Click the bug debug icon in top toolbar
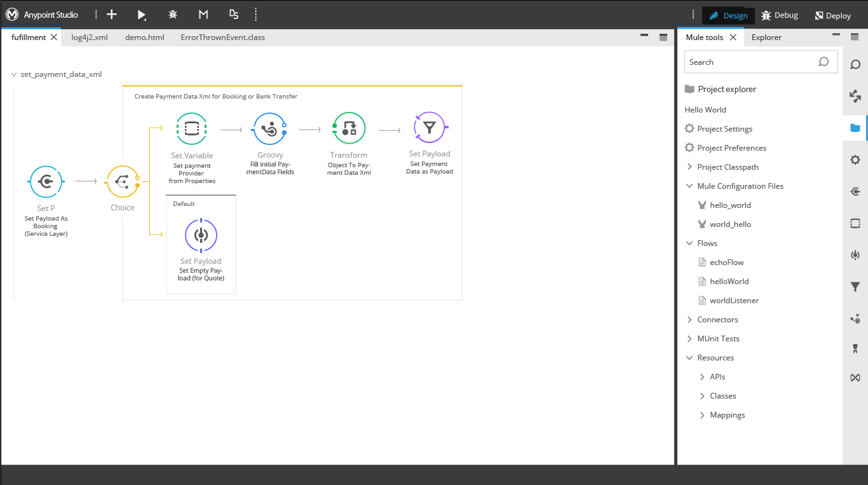Viewport: 868px width, 485px height. point(173,15)
